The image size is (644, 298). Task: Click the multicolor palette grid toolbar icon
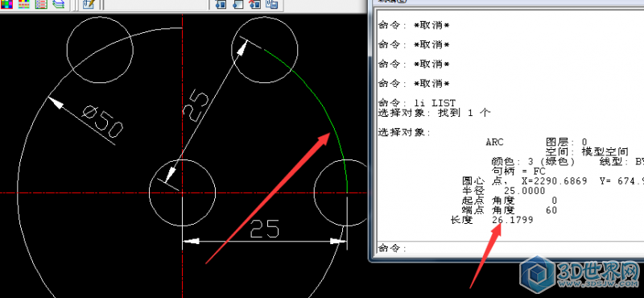(x=6, y=4)
